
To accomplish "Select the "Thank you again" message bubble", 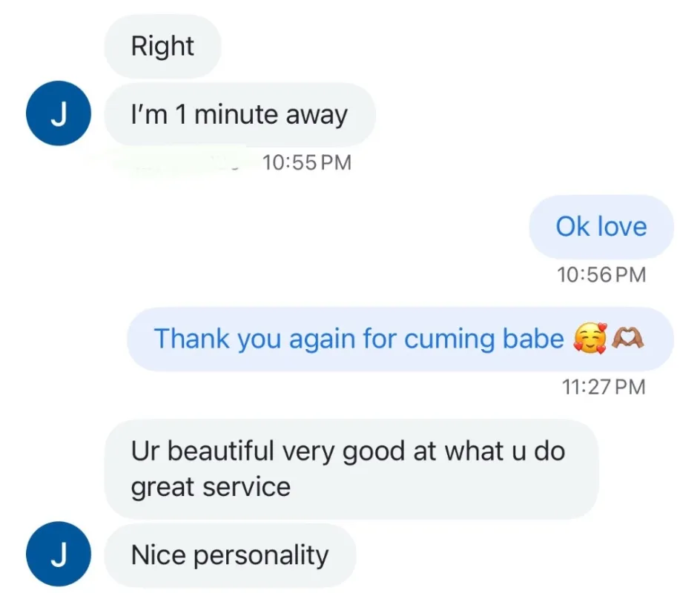I will (x=400, y=339).
